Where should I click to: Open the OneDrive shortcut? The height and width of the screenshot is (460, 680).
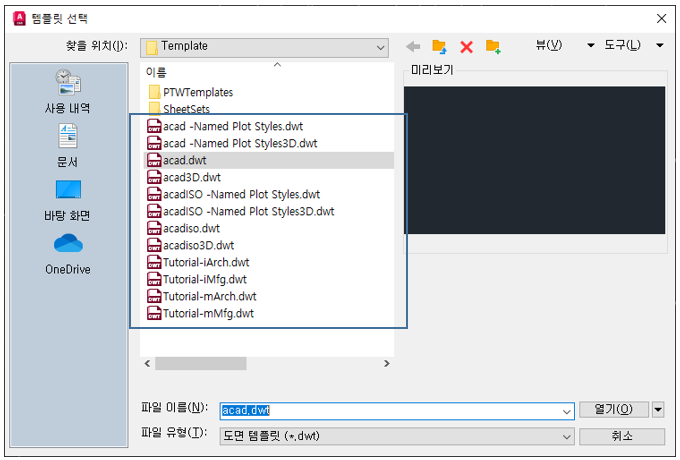(x=68, y=254)
